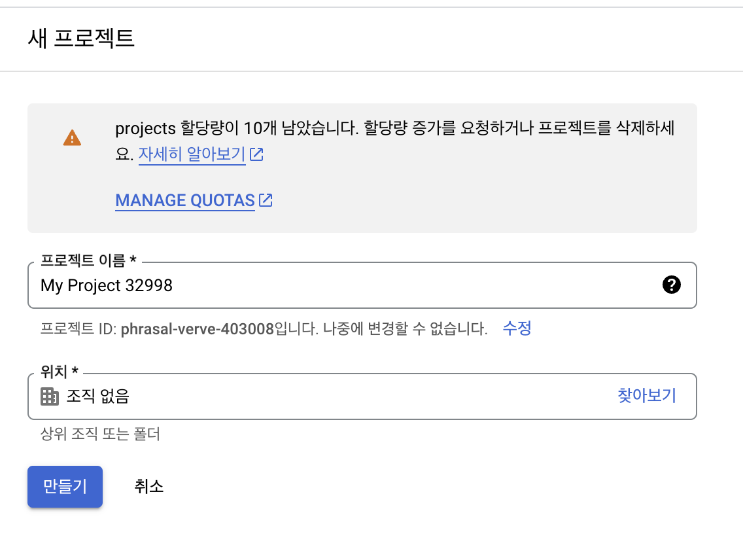Cancel with the 취소 button
The image size is (743, 560).
(148, 487)
